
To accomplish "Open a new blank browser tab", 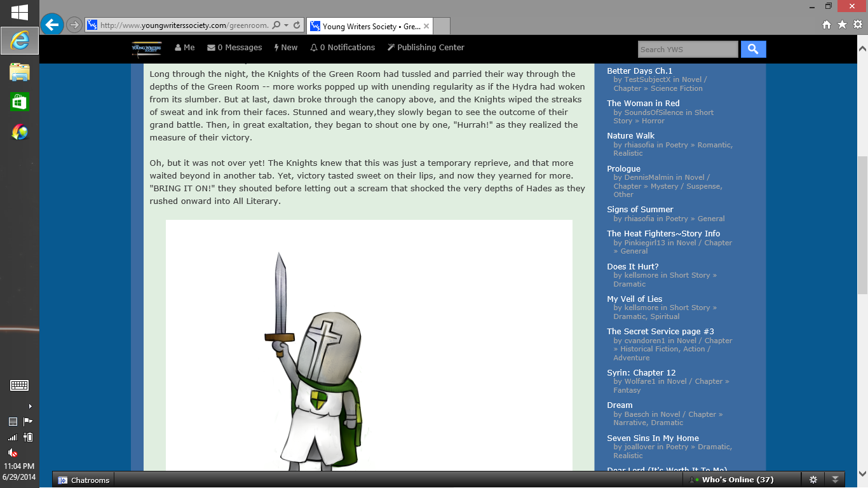I will coord(442,26).
